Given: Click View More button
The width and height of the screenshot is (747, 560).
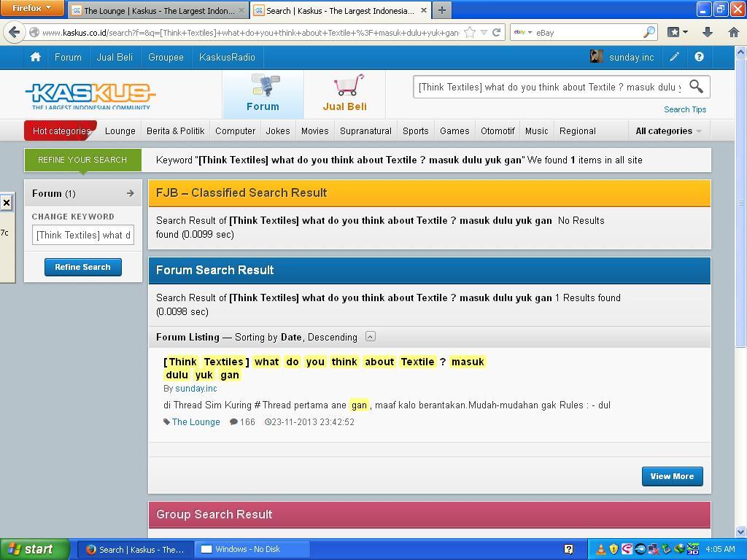Looking at the screenshot, I should point(672,476).
